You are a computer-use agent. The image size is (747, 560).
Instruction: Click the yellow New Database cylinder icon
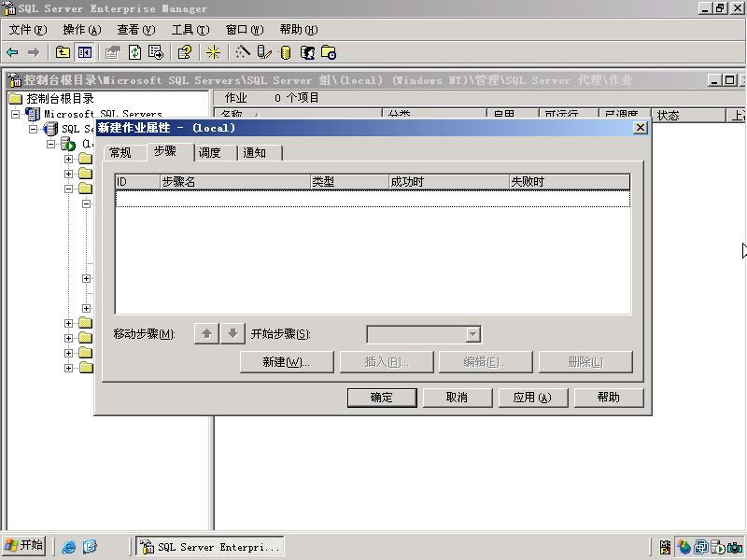coord(286,52)
